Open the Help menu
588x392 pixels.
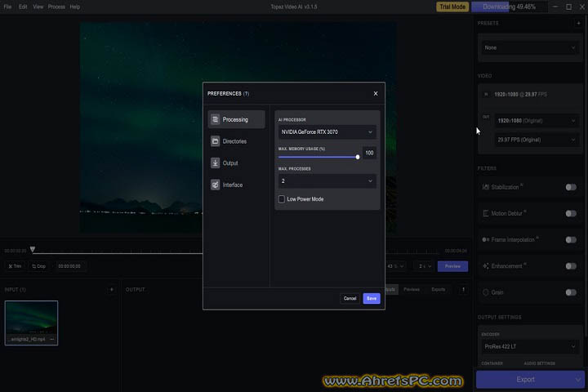click(75, 7)
